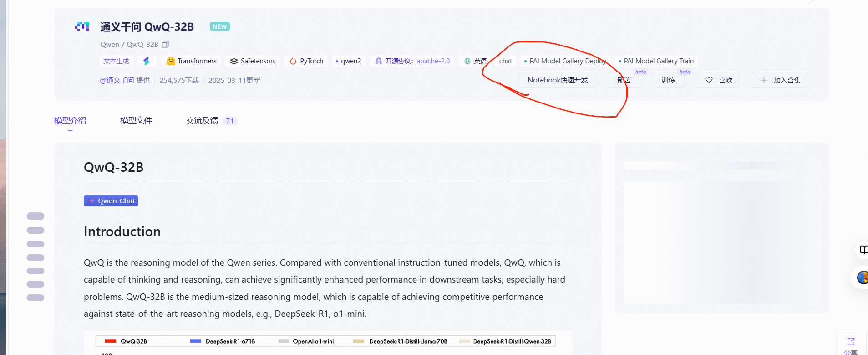This screenshot has width=868, height=355.
Task: Copy model ID with the copy icon
Action: 165,44
